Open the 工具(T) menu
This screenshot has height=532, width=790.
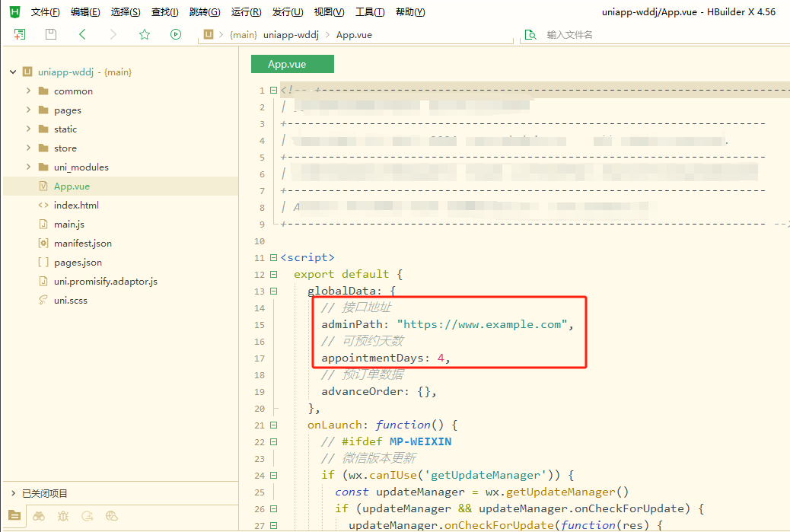tap(370, 12)
